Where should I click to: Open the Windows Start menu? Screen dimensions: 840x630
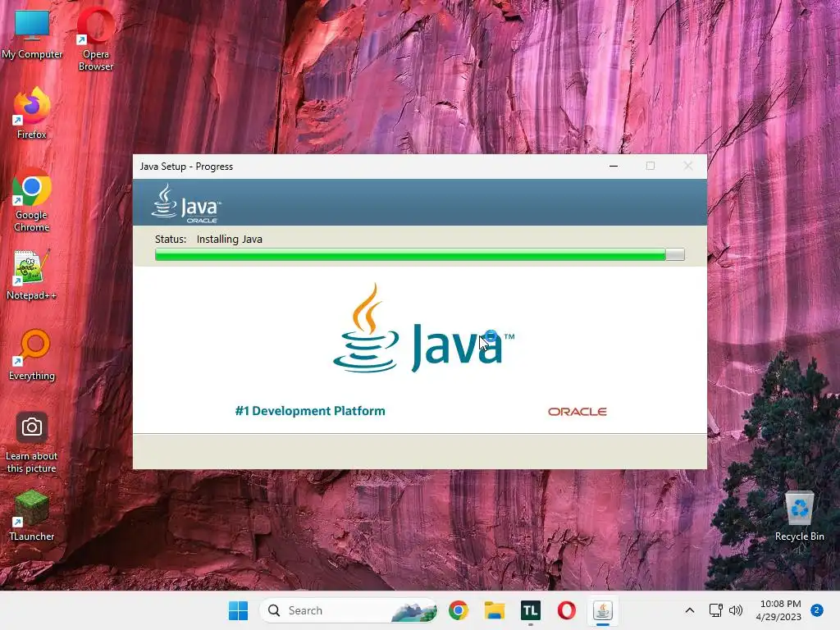pos(239,610)
